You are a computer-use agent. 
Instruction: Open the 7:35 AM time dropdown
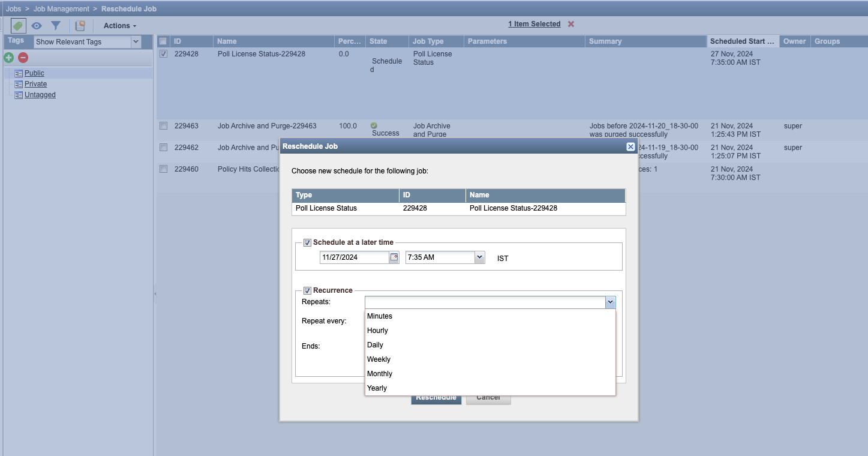pos(479,257)
